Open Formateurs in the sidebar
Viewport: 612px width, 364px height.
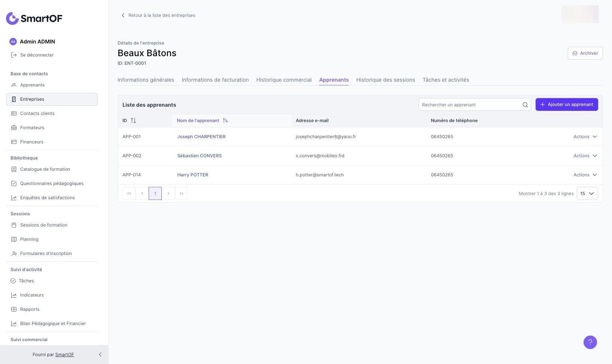point(32,128)
